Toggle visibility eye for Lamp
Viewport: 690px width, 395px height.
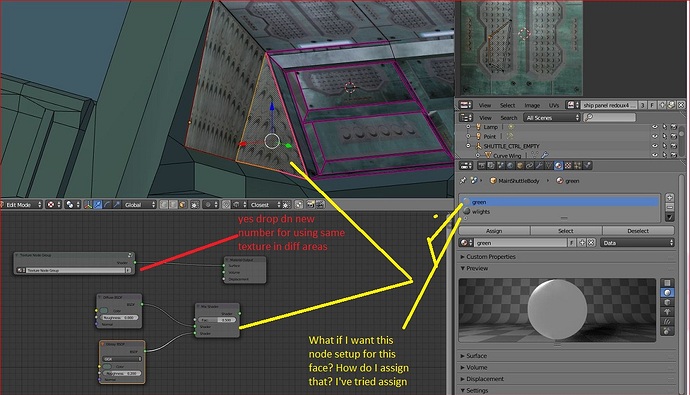[655, 127]
